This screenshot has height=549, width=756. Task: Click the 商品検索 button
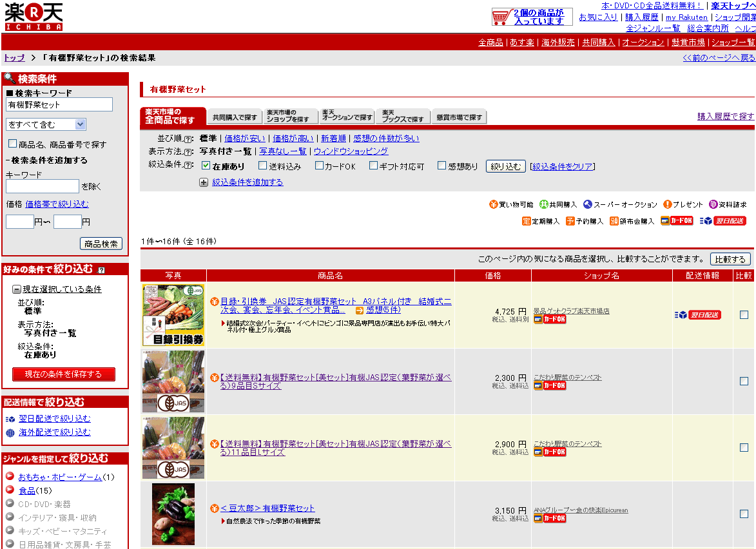pos(101,244)
